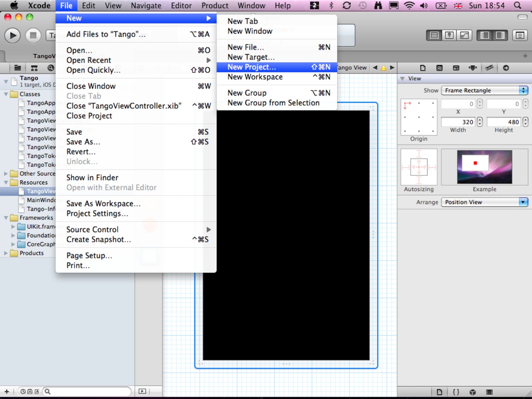Viewport: 532px width, 399px height.
Task: Open the Organizer window button
Action: click(519, 35)
